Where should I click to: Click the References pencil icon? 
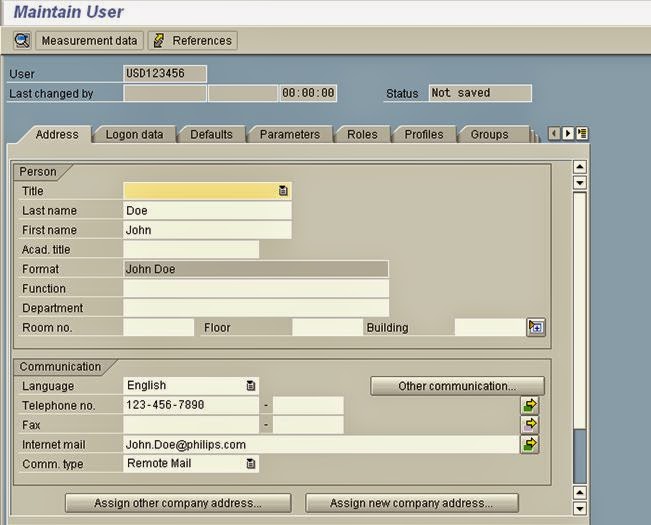click(x=159, y=41)
